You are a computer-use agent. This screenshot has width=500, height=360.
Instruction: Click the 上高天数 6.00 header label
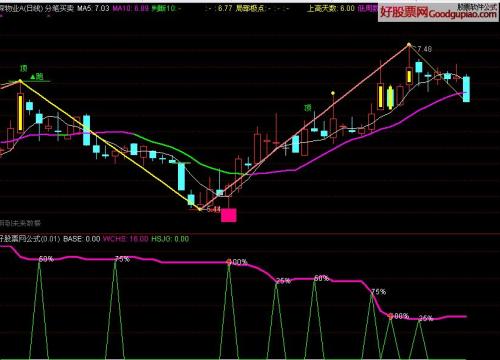tap(331, 8)
